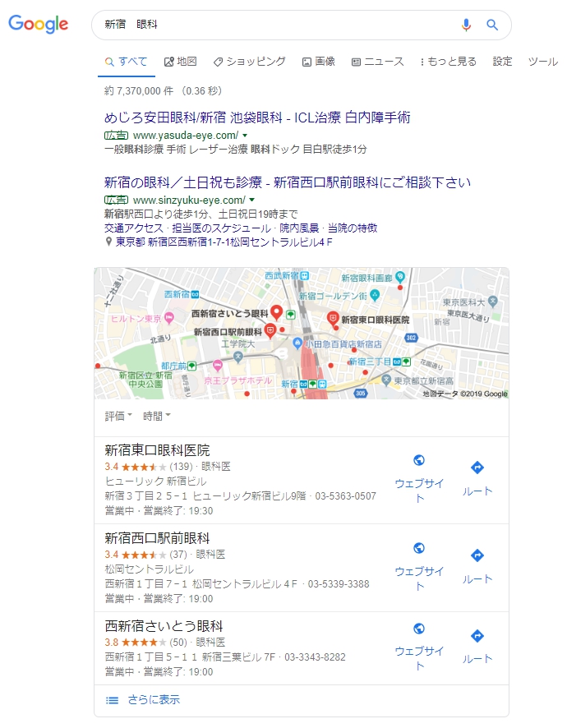
Task: Open 時間 filter dropdown
Action: tap(156, 416)
